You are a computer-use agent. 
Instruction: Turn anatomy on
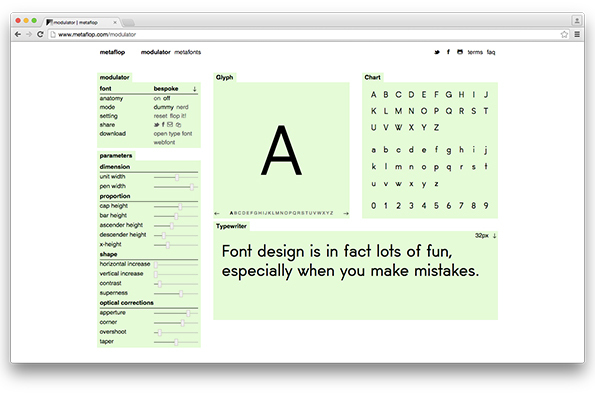coord(157,98)
